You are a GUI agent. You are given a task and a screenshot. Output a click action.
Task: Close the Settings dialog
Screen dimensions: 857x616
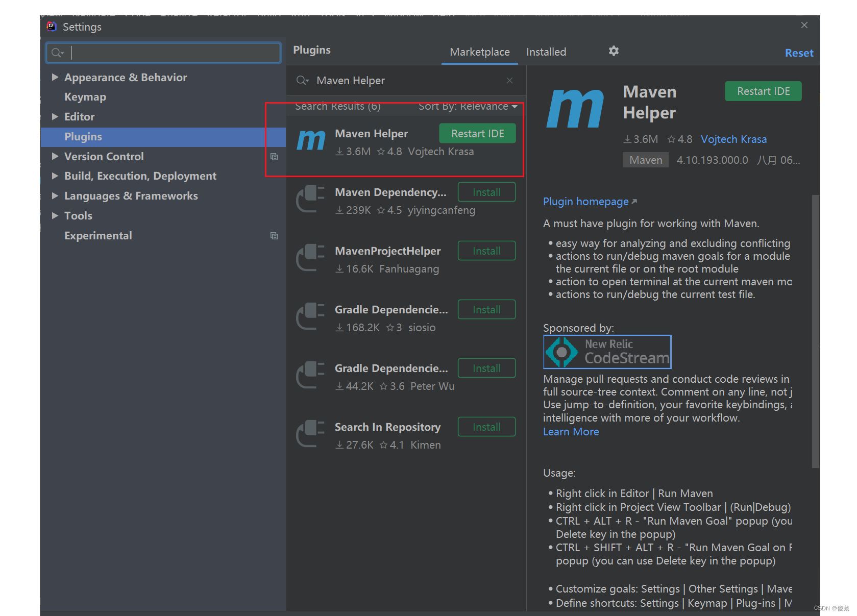(x=804, y=25)
